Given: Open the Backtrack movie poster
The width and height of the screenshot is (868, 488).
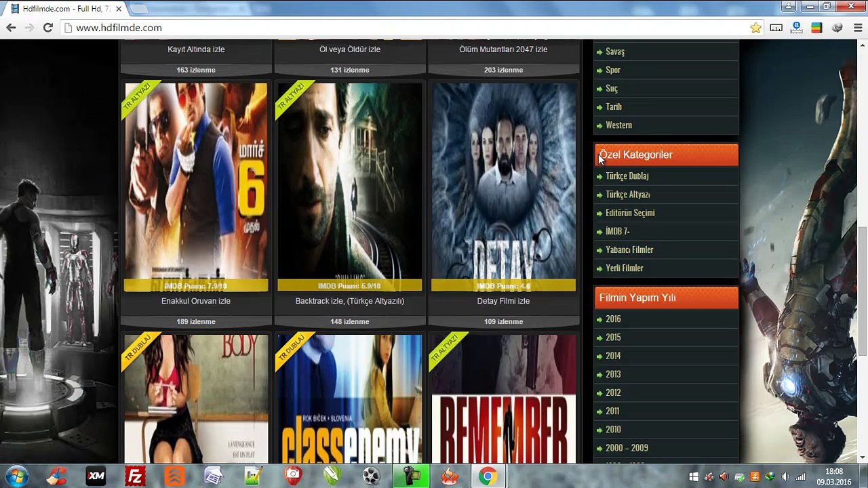Looking at the screenshot, I should click(350, 187).
